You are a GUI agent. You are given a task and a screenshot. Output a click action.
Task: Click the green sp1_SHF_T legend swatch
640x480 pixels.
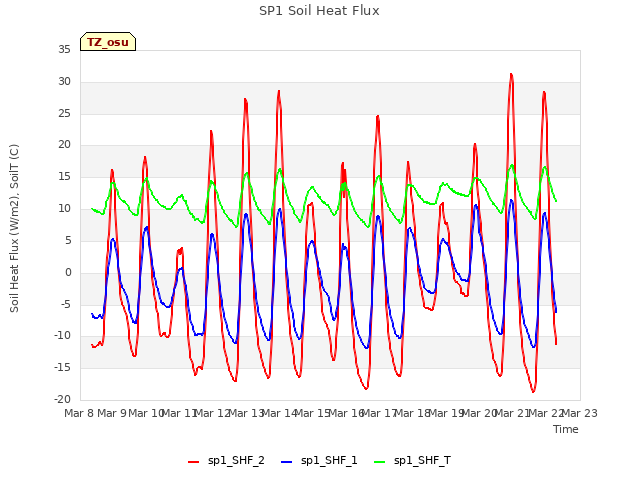click(380, 462)
